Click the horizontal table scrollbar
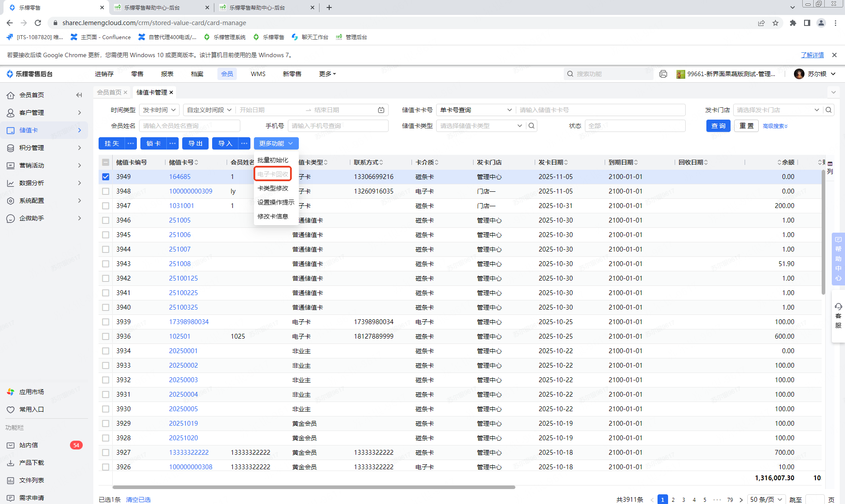Screen dimensions: 845x504 coord(313,487)
